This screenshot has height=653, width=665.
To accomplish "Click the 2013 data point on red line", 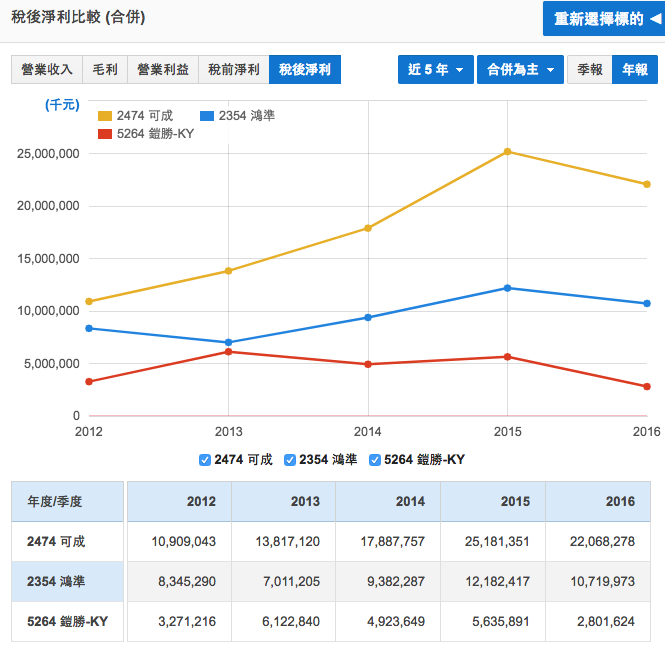I will [x=229, y=351].
